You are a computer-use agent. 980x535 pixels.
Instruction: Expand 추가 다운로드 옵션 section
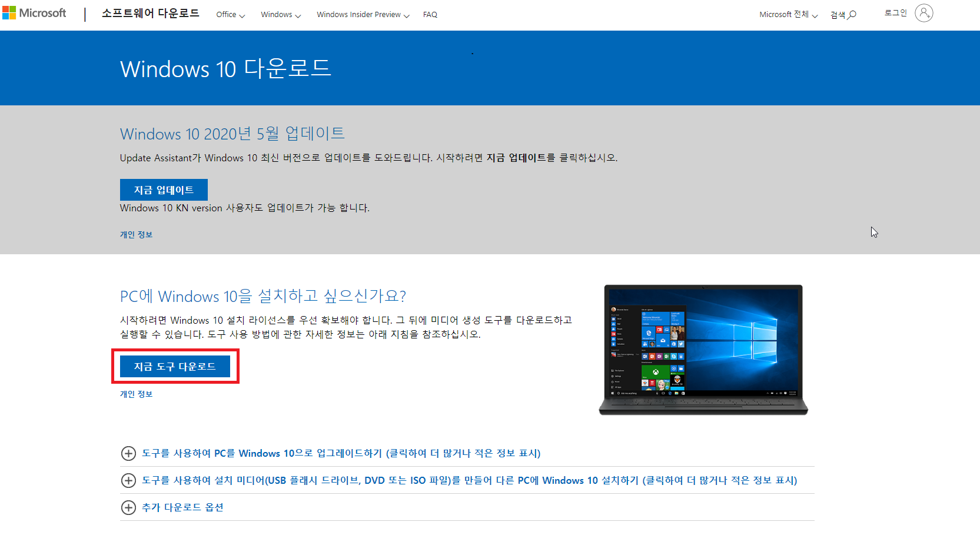[x=182, y=507]
